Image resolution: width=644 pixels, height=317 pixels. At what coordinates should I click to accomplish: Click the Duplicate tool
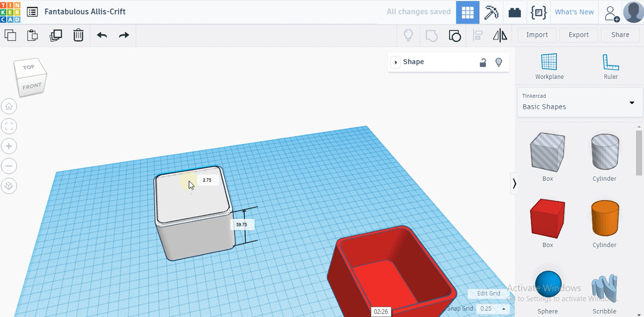(56, 35)
